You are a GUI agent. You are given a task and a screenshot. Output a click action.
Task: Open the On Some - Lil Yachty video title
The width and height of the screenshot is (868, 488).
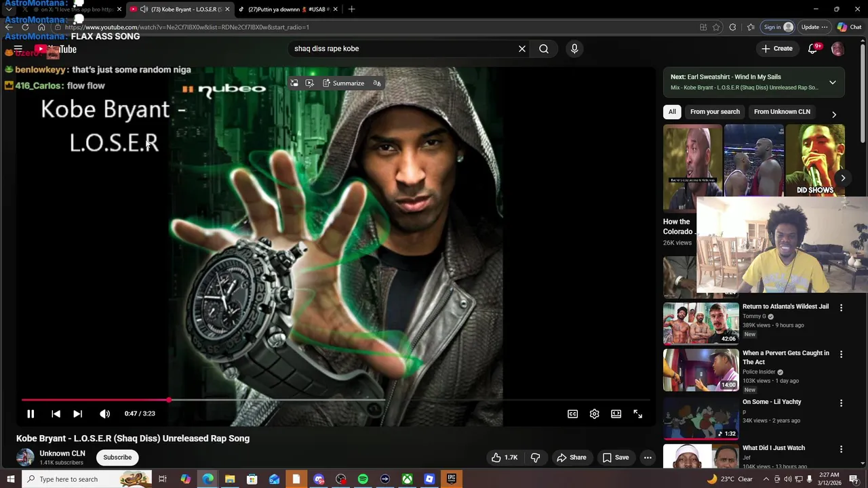(772, 402)
